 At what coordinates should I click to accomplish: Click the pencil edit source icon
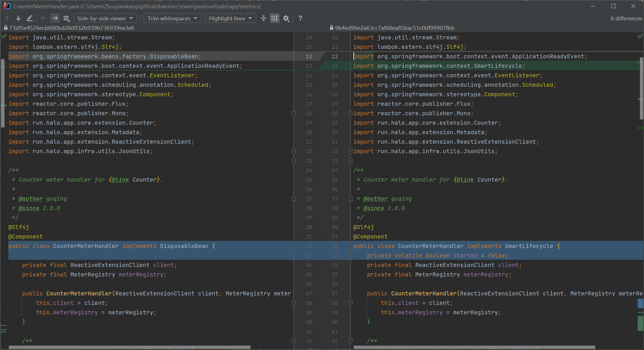coord(30,18)
